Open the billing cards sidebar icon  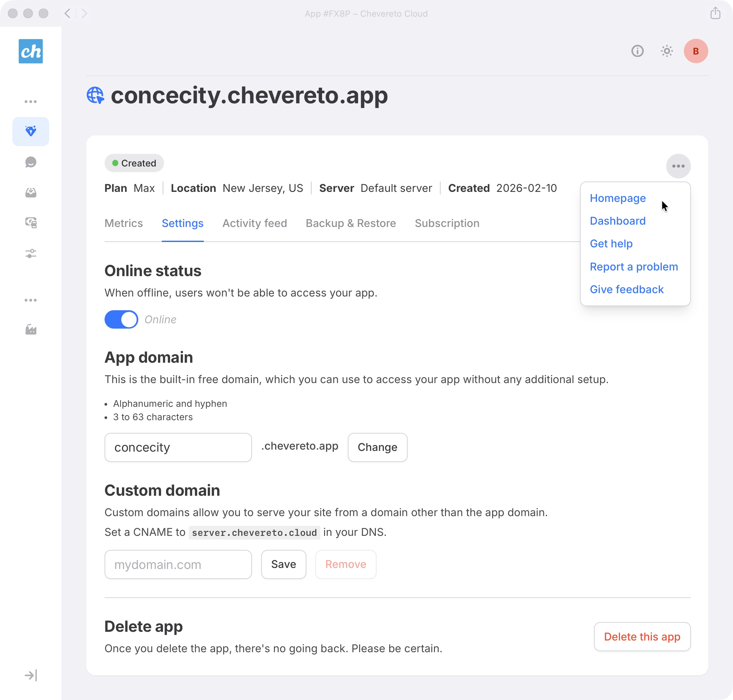coord(31,223)
